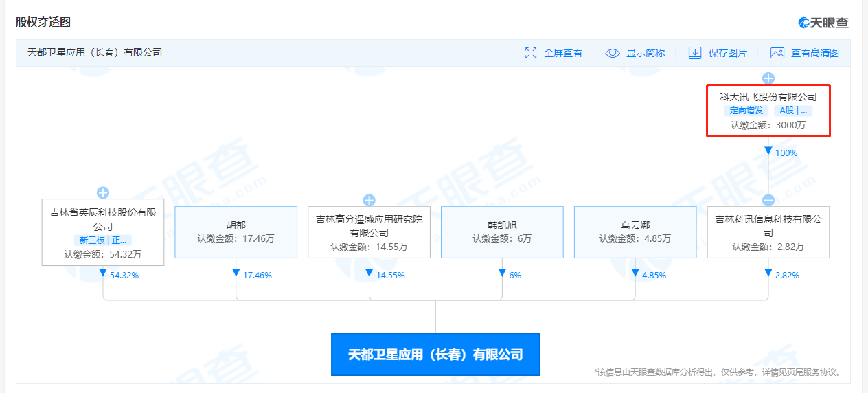Viewport: 868px width, 393px height.
Task: Click the 6% share percentage
Action: click(x=515, y=275)
